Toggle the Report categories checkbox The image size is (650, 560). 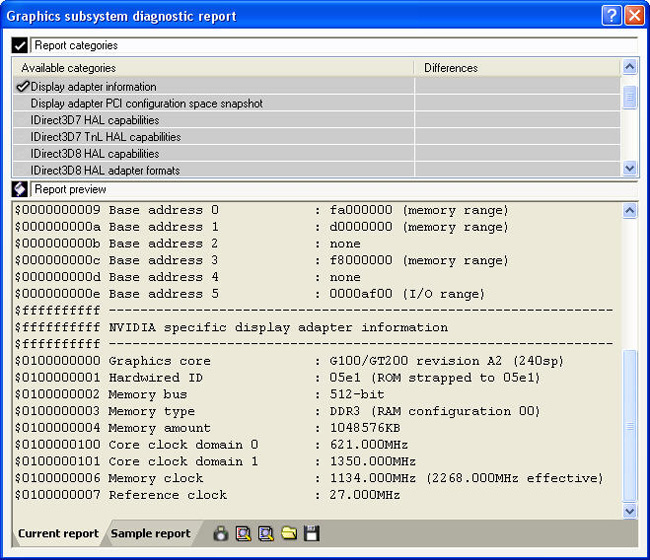(x=19, y=45)
